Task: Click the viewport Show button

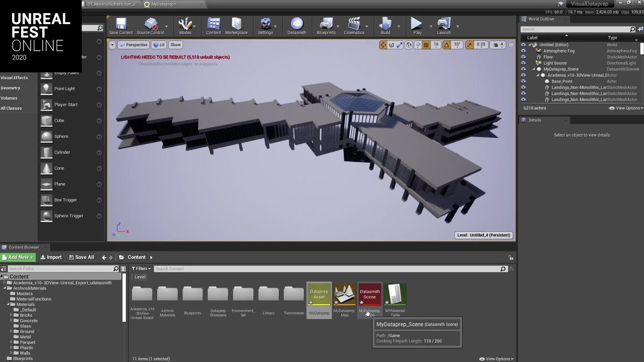Action: click(x=176, y=45)
